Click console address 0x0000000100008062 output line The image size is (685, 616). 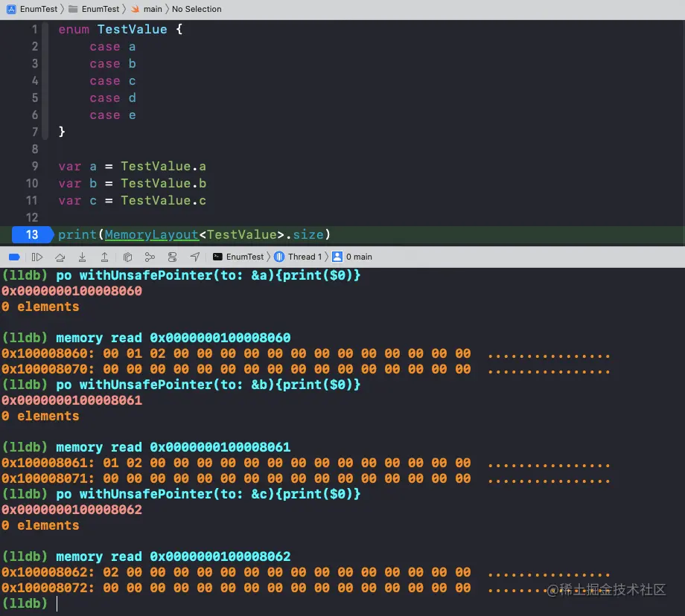tap(72, 510)
